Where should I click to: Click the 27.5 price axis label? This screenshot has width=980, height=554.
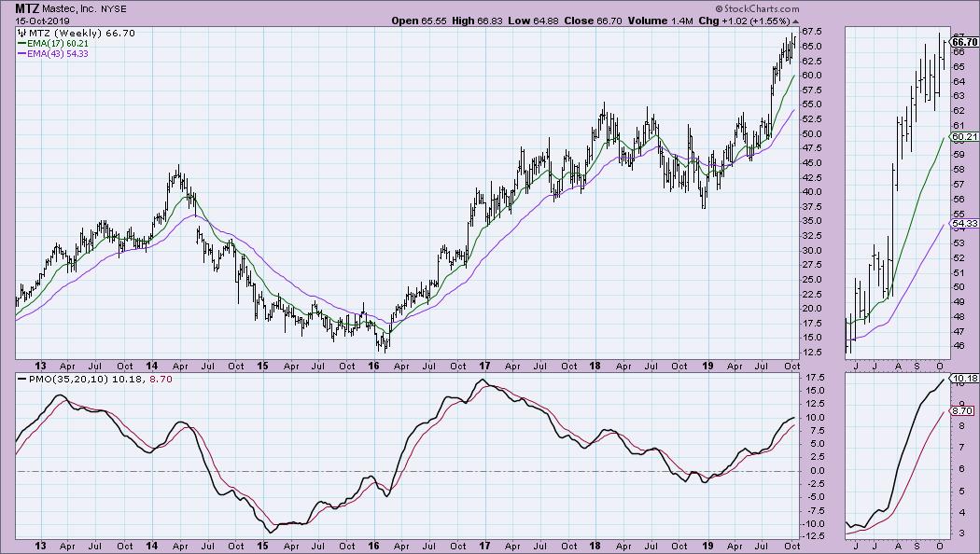811,265
